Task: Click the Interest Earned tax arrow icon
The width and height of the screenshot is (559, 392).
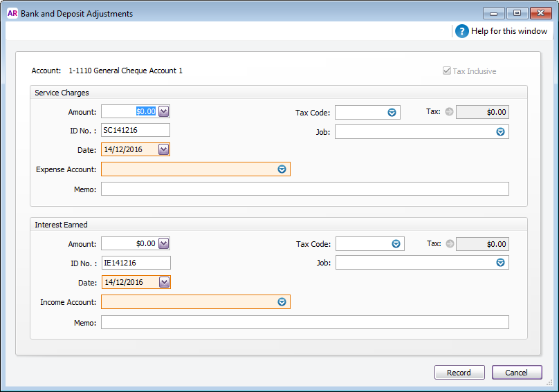Action: (x=450, y=243)
